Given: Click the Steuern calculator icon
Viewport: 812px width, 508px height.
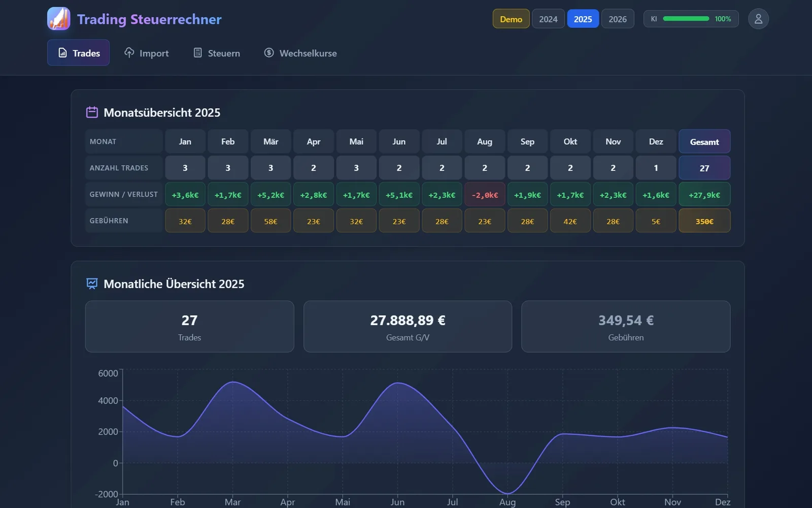Looking at the screenshot, I should click(x=198, y=53).
